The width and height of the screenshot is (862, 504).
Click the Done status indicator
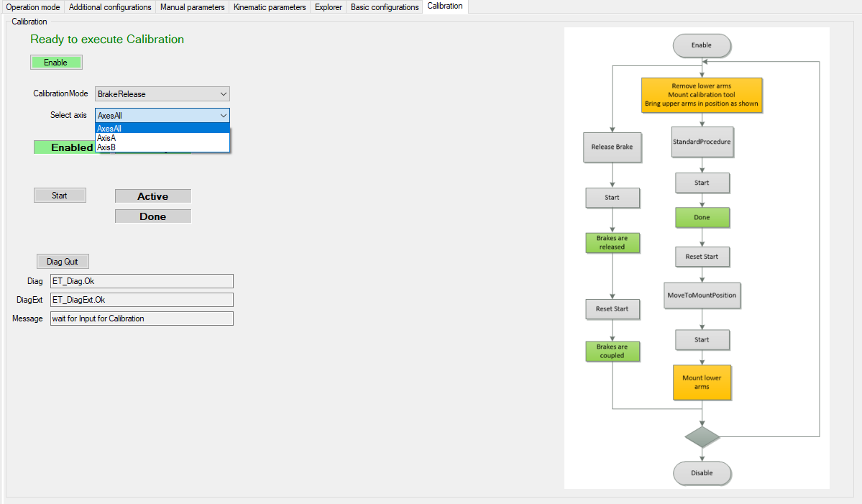(x=153, y=216)
